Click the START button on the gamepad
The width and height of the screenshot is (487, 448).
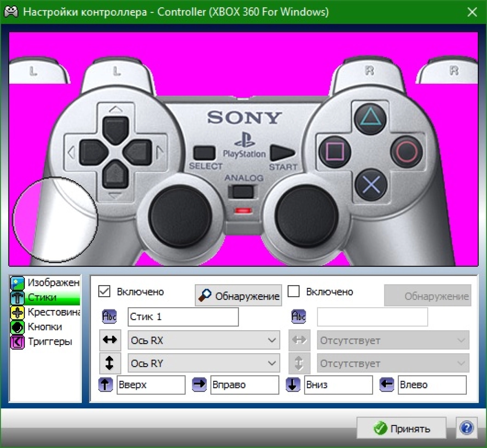click(282, 153)
